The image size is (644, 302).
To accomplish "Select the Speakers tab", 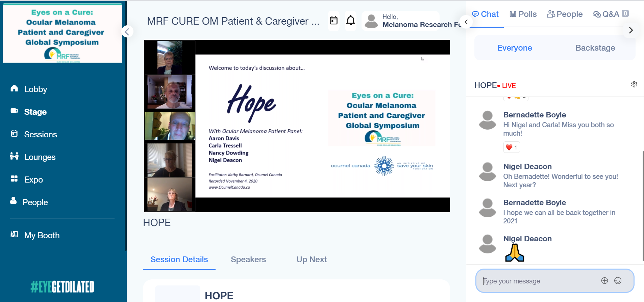I will click(248, 259).
